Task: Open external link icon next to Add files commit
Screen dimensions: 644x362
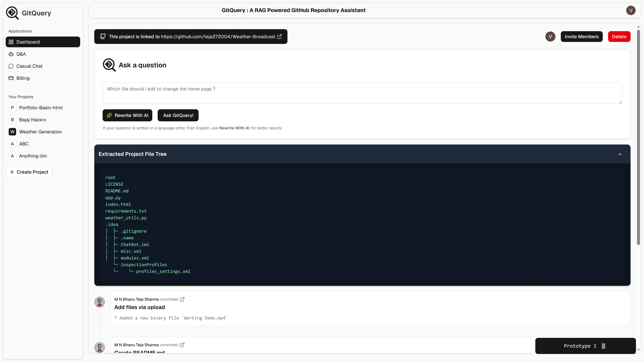Action: [x=182, y=299]
